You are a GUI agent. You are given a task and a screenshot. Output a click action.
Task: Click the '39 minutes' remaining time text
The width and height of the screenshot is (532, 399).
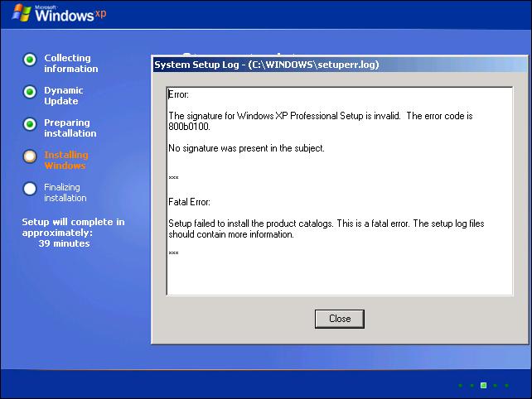click(64, 243)
